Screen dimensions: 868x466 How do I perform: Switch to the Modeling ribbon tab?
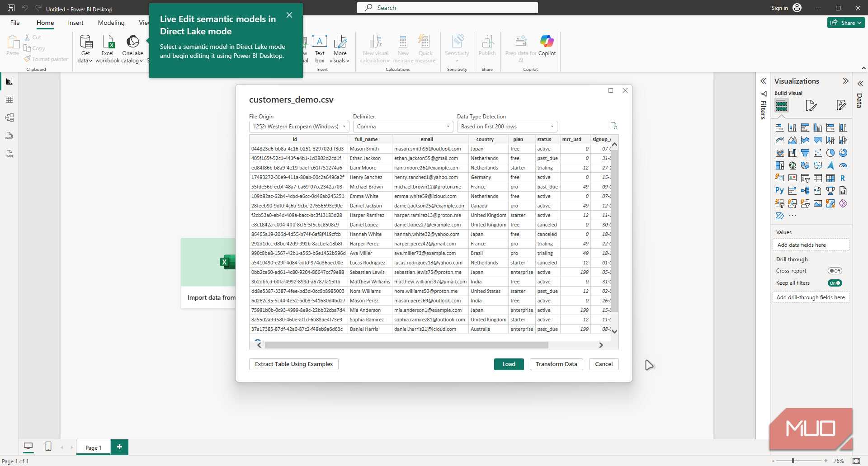(111, 23)
